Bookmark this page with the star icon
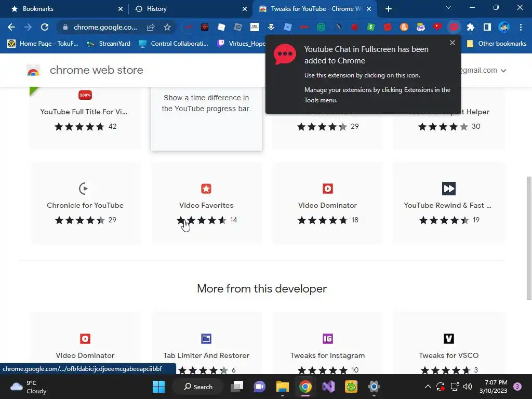The image size is (532, 399). (167, 27)
